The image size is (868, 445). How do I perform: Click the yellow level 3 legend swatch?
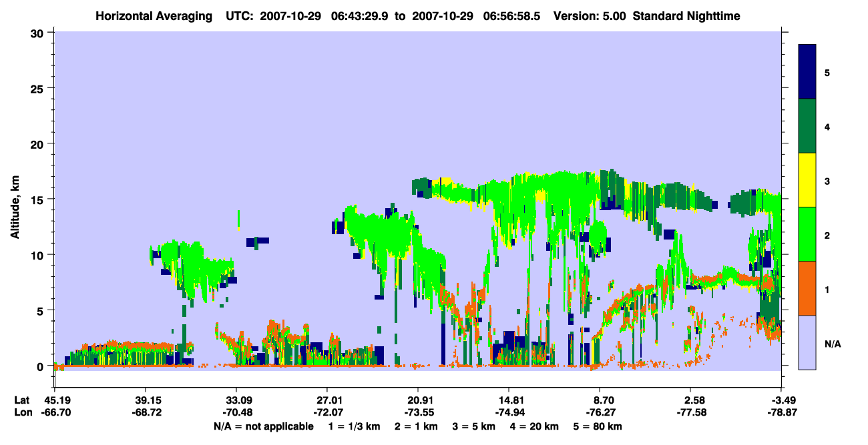click(807, 180)
